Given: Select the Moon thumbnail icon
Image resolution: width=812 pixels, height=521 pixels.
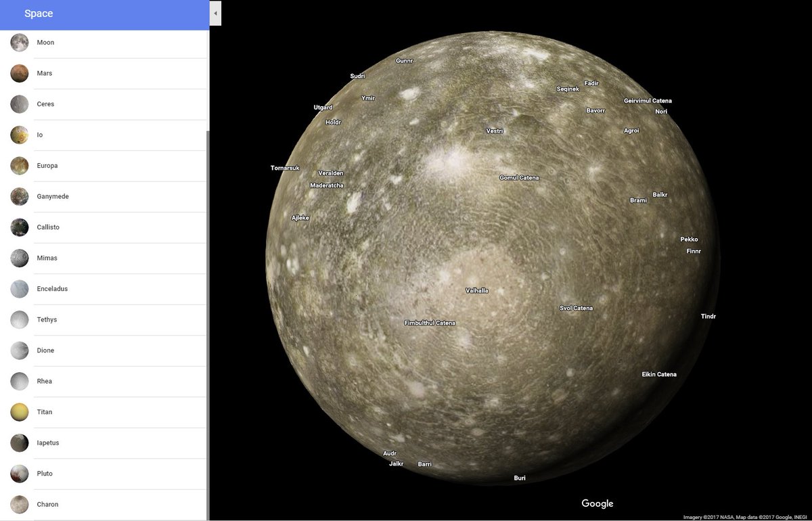Looking at the screenshot, I should pyautogui.click(x=19, y=42).
